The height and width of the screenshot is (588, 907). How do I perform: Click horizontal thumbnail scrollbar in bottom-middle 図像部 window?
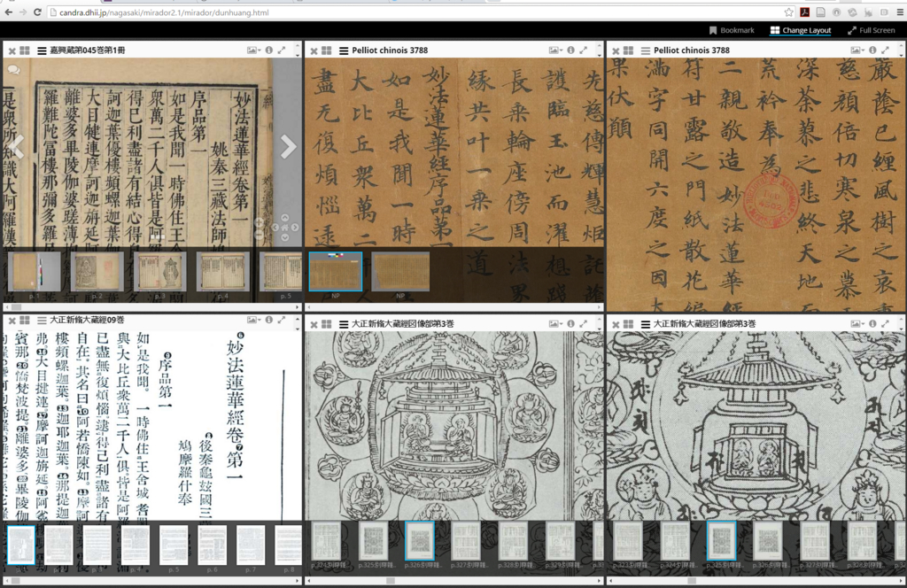click(454, 581)
